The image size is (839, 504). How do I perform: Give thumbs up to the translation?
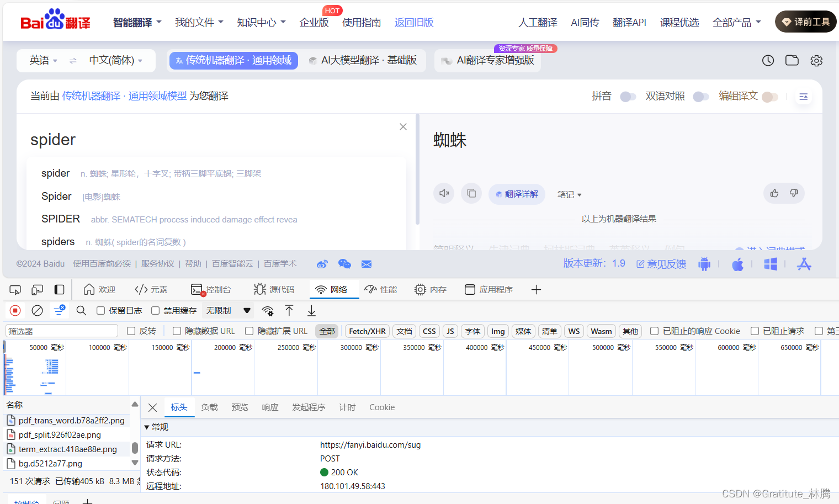tap(774, 193)
